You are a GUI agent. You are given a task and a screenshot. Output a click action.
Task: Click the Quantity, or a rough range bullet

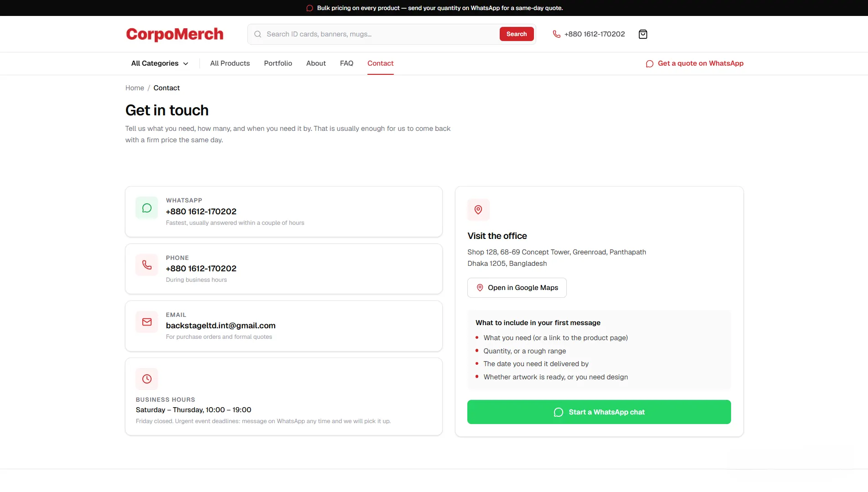[x=524, y=351]
